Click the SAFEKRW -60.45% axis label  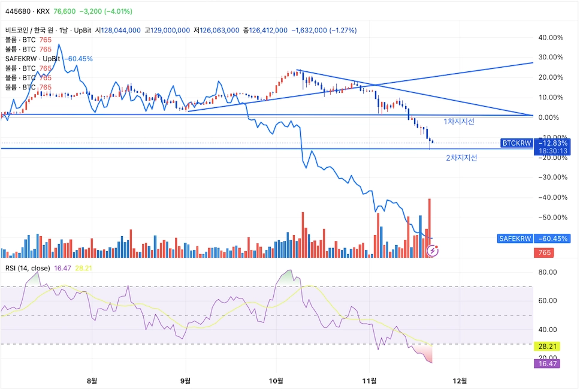pos(533,239)
